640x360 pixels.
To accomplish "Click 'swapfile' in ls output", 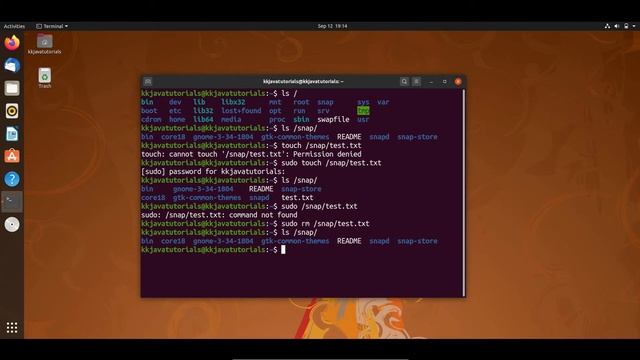I will (x=333, y=120).
